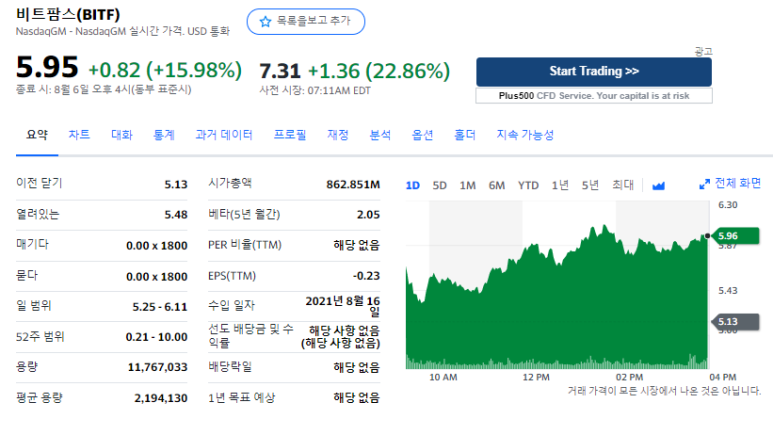Switch to the 분석 tab
Screen dimensions: 773x435
pyautogui.click(x=380, y=135)
